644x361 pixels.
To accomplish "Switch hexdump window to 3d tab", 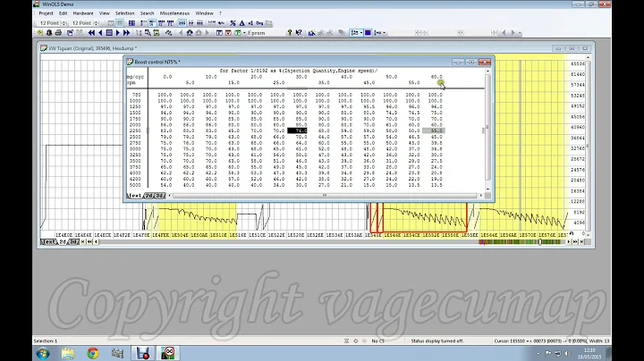I will coord(73,242).
